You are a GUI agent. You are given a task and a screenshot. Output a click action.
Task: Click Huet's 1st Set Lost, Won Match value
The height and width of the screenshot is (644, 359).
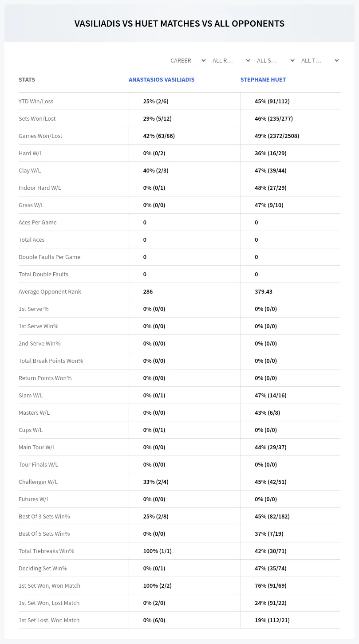[x=271, y=620]
